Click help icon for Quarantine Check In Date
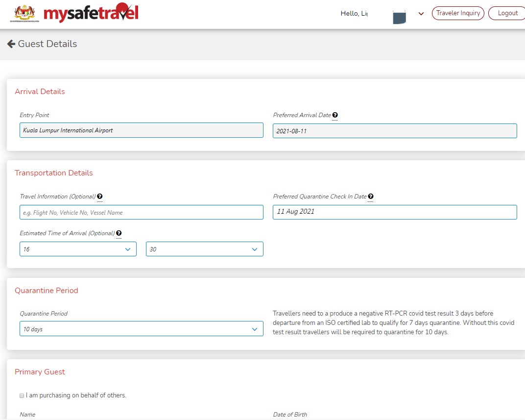525x420 pixels. [371, 197]
